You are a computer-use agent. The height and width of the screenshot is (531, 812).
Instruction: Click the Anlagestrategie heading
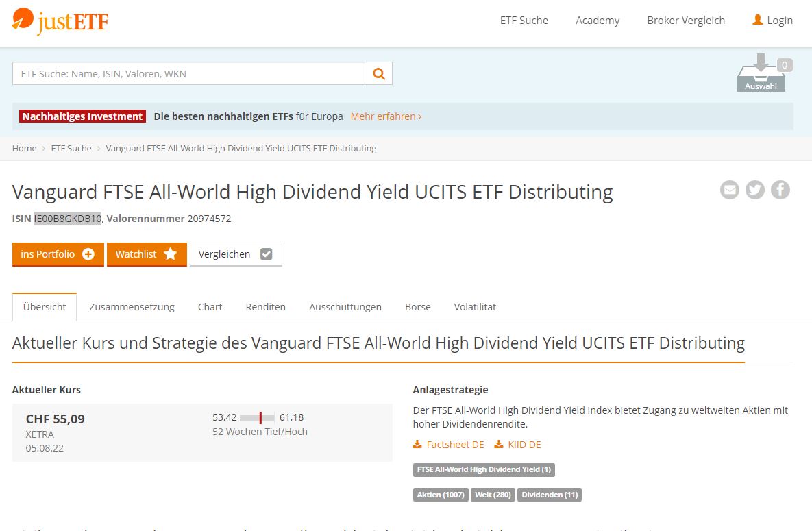450,390
